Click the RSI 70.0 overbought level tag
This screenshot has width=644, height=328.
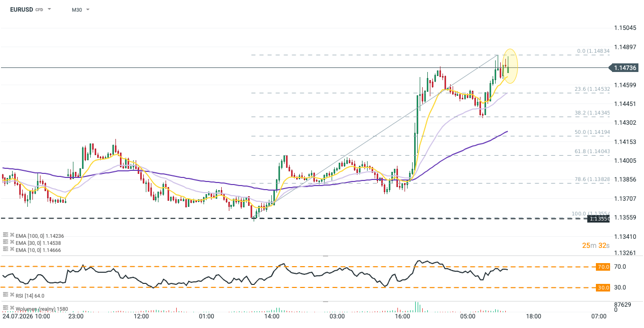(x=603, y=267)
